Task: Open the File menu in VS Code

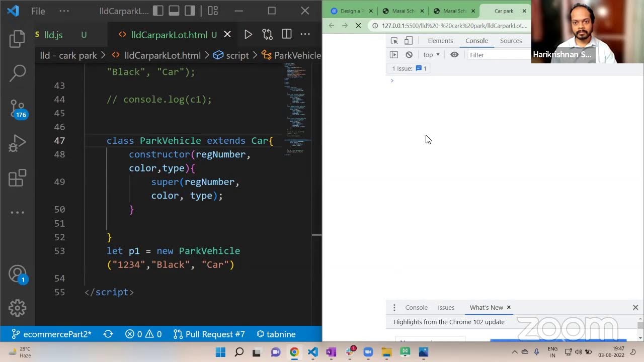Action: [x=38, y=11]
